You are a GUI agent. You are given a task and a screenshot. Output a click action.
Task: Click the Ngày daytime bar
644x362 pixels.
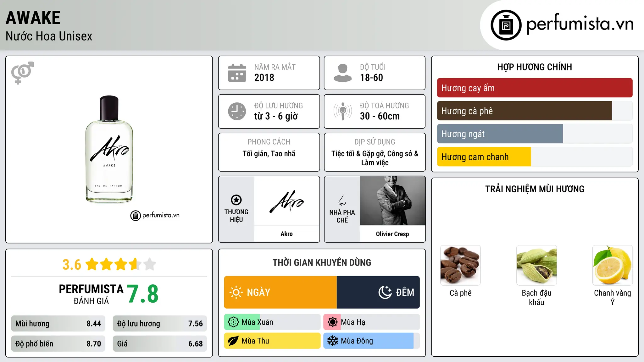click(280, 292)
